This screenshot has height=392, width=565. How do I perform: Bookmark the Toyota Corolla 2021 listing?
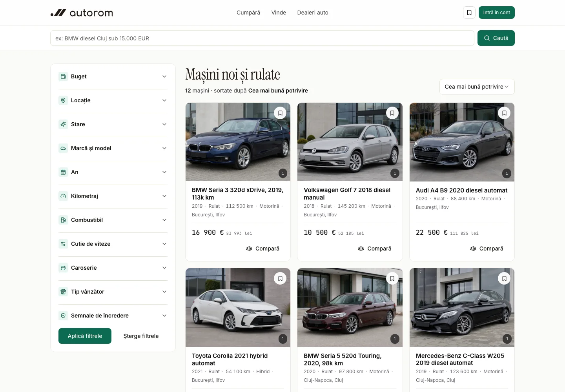280,278
